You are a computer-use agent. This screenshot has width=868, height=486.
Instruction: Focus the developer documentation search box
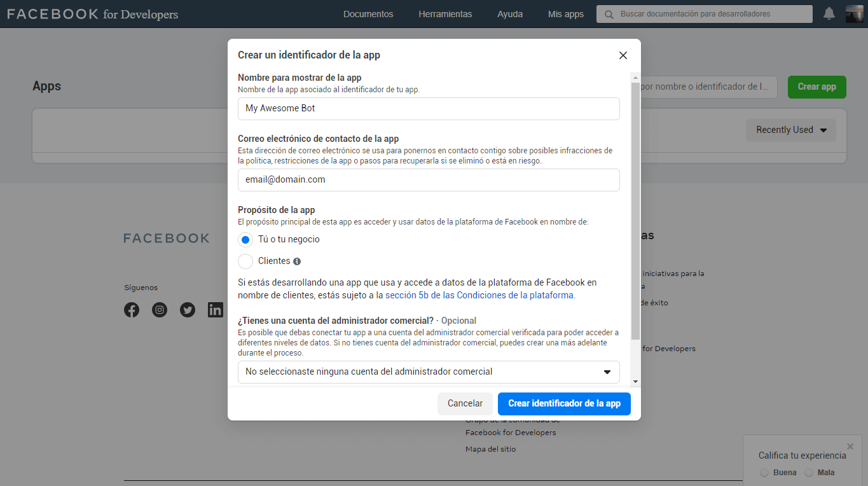pyautogui.click(x=705, y=14)
